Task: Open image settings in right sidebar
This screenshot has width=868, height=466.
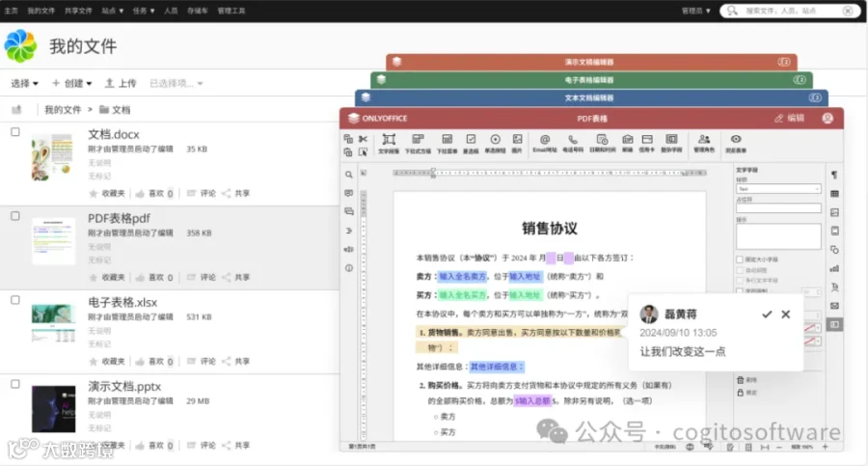Action: [834, 212]
